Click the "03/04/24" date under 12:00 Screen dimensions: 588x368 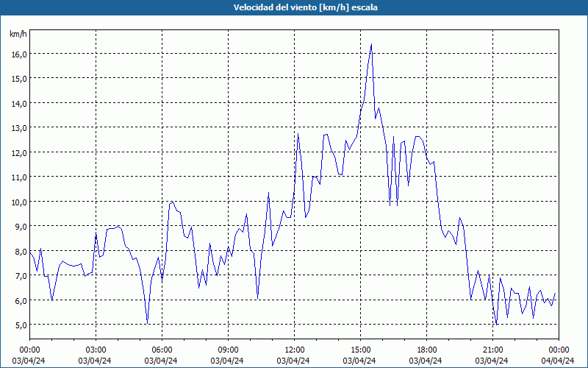point(293,361)
